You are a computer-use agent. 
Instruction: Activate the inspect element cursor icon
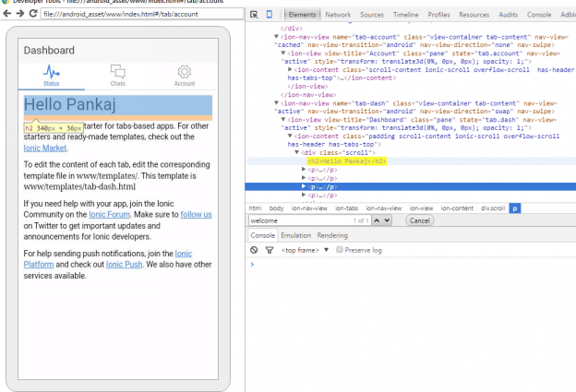[x=254, y=15]
